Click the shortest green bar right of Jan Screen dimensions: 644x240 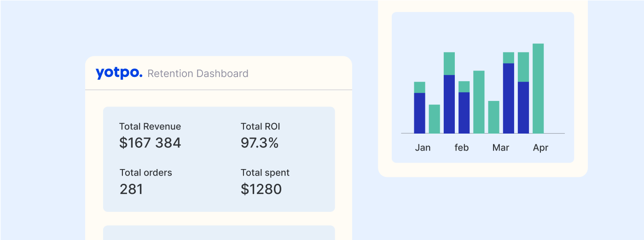click(434, 119)
